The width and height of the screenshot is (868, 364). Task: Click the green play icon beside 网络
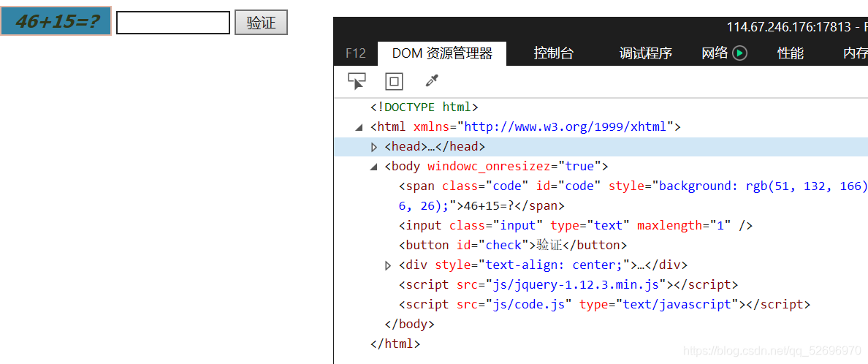(x=740, y=53)
